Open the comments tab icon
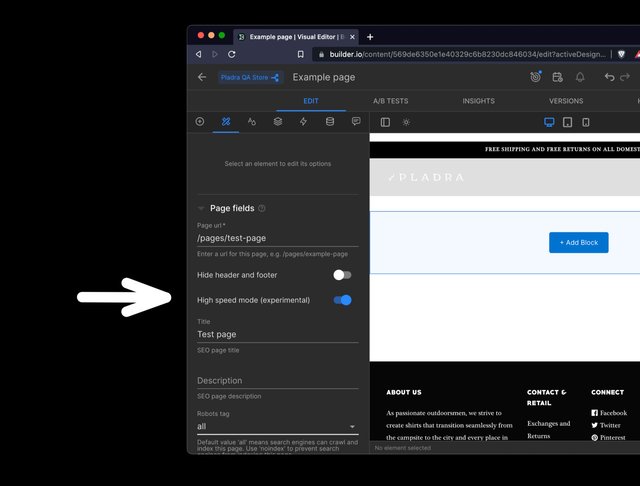The height and width of the screenshot is (486, 640). (x=356, y=121)
